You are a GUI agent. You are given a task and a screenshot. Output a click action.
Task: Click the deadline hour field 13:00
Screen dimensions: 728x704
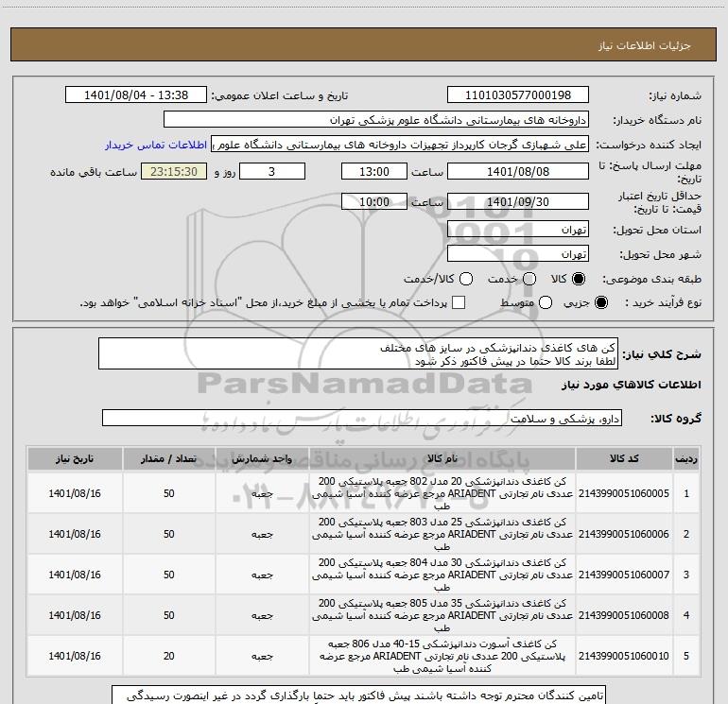pyautogui.click(x=374, y=171)
